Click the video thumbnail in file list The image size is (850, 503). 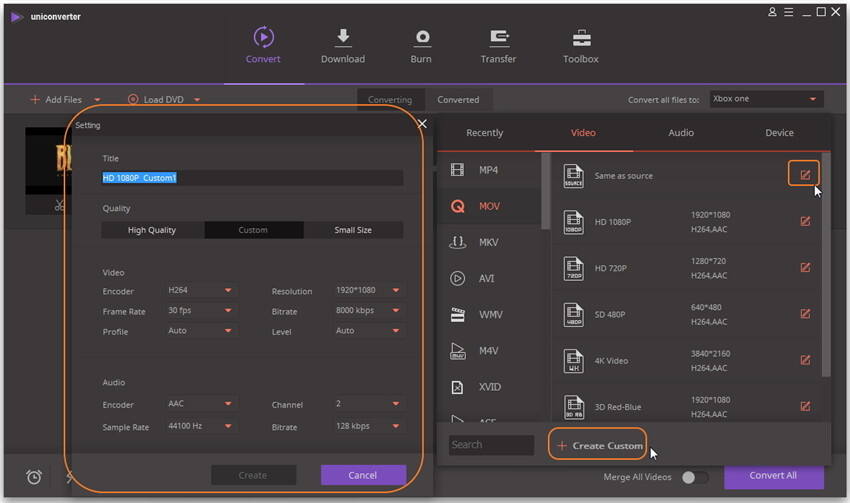pos(48,160)
